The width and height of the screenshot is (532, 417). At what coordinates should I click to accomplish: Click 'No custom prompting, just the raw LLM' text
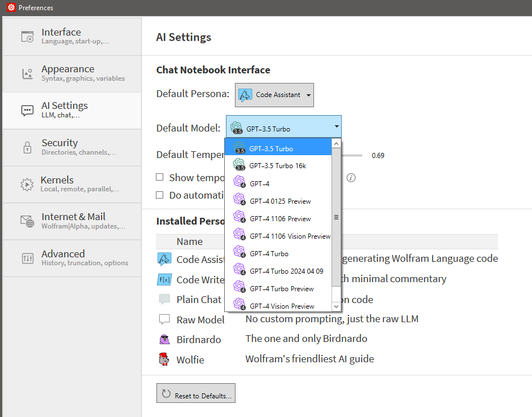click(332, 319)
